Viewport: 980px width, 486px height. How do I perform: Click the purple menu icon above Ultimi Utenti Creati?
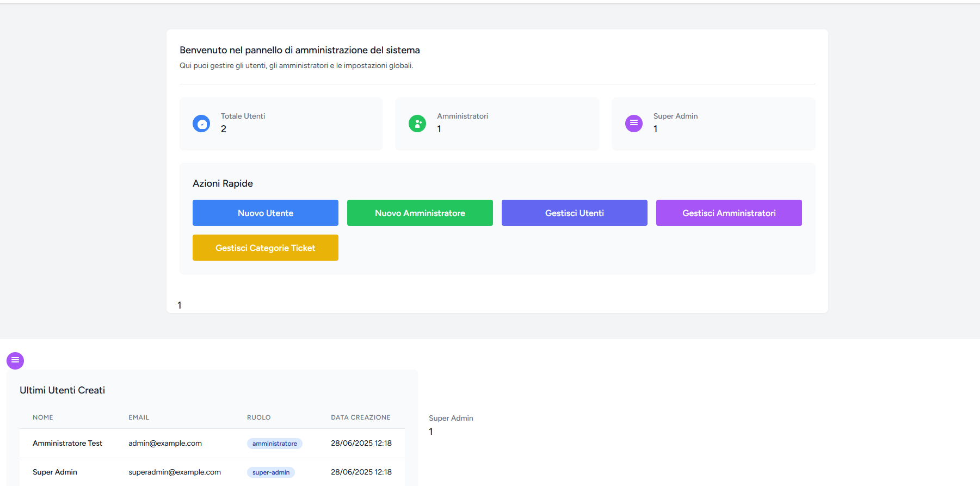(x=15, y=360)
